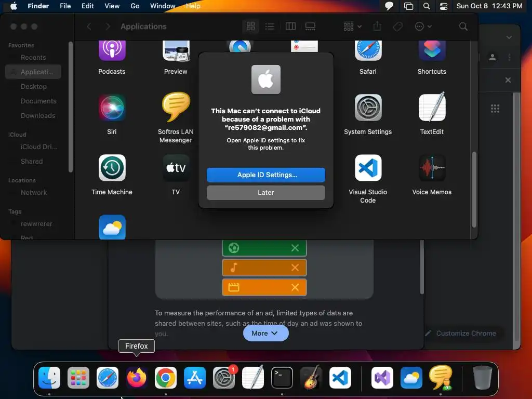Open the Window menu
The height and width of the screenshot is (399, 532).
163,6
